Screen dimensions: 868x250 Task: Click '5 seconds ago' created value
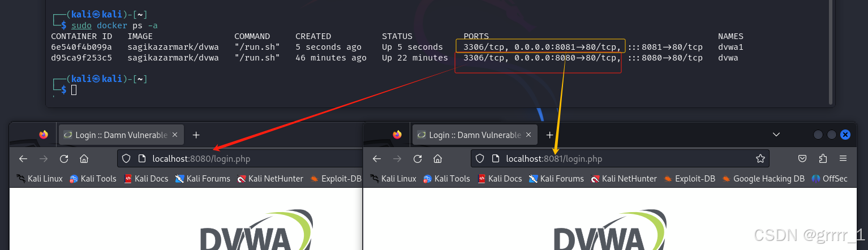coord(328,47)
